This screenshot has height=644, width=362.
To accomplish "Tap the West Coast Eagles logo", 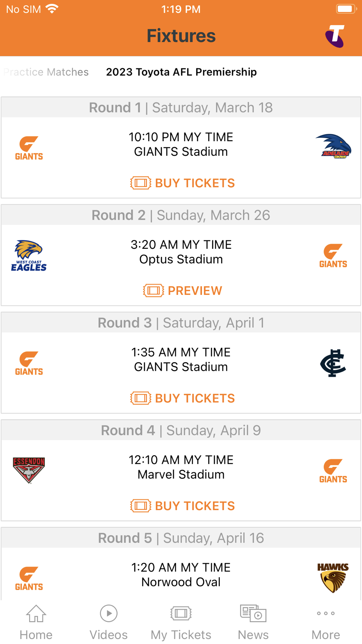I will tap(29, 255).
